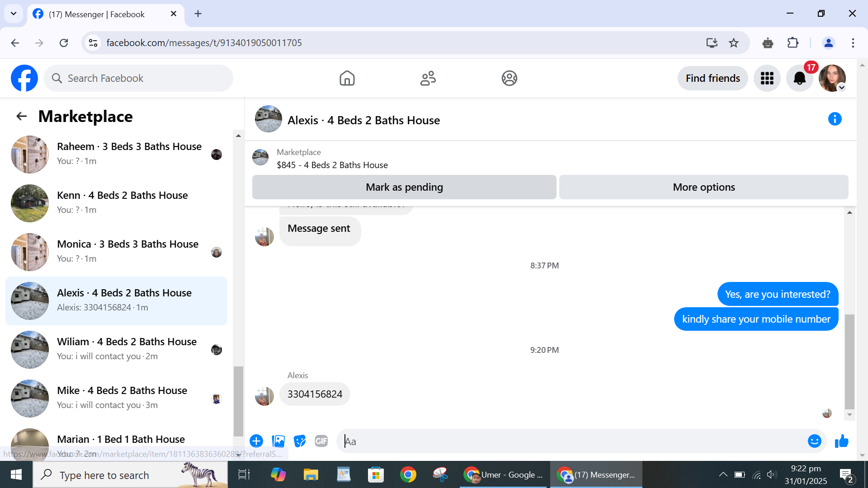Attach a photo with the image icon
The height and width of the screenshot is (488, 868).
click(x=278, y=441)
